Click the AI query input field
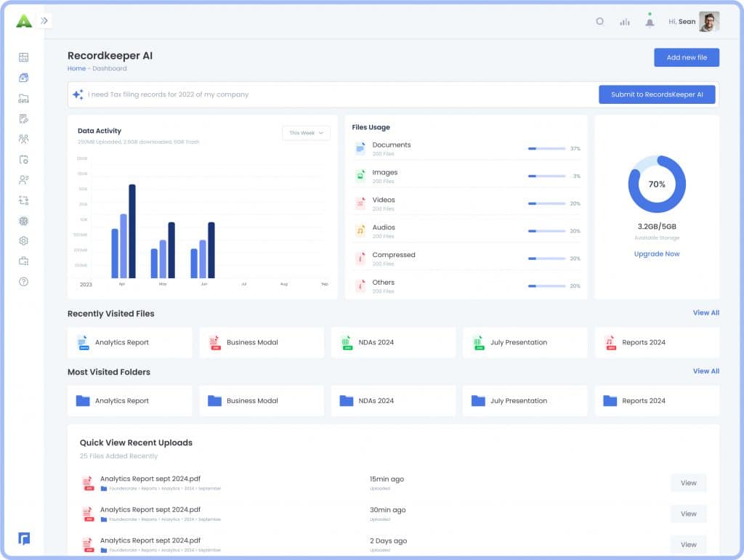This screenshot has width=744, height=560. pyautogui.click(x=291, y=94)
